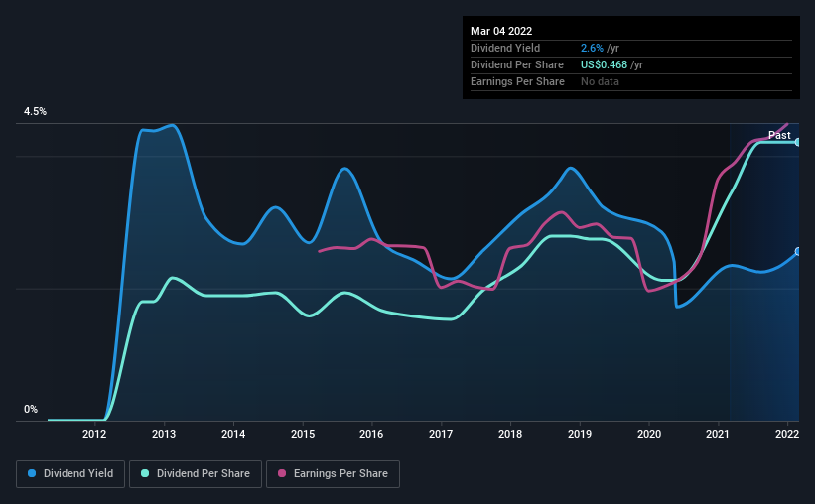Image resolution: width=815 pixels, height=504 pixels.
Task: Click the Mar 04 2022 tooltip date header
Action: pos(501,31)
